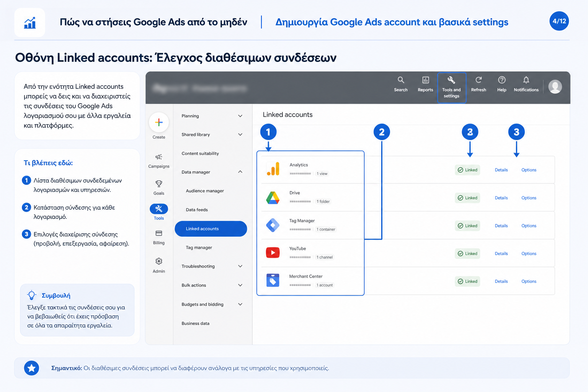The height and width of the screenshot is (392, 588).
Task: Open the Tag manager menu item
Action: 199,248
